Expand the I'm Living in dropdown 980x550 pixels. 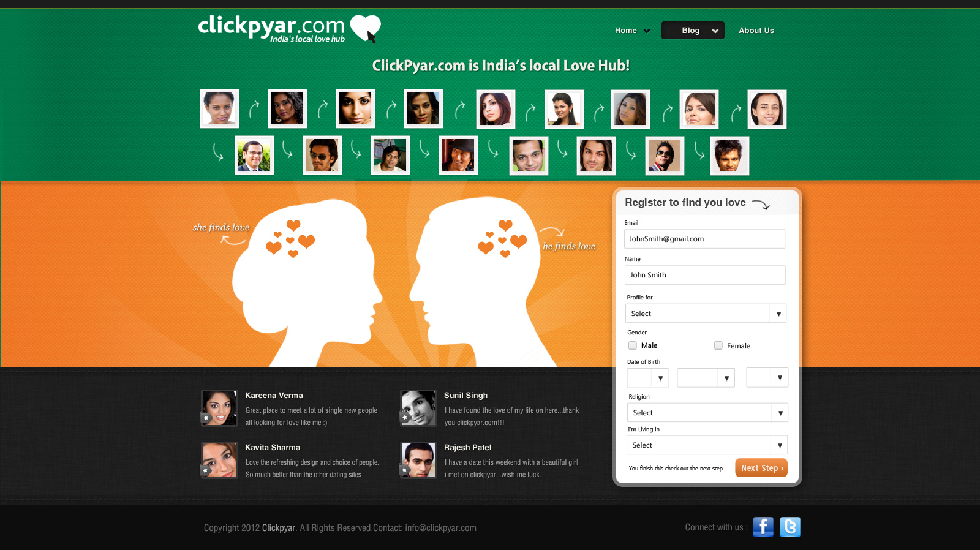click(x=707, y=445)
